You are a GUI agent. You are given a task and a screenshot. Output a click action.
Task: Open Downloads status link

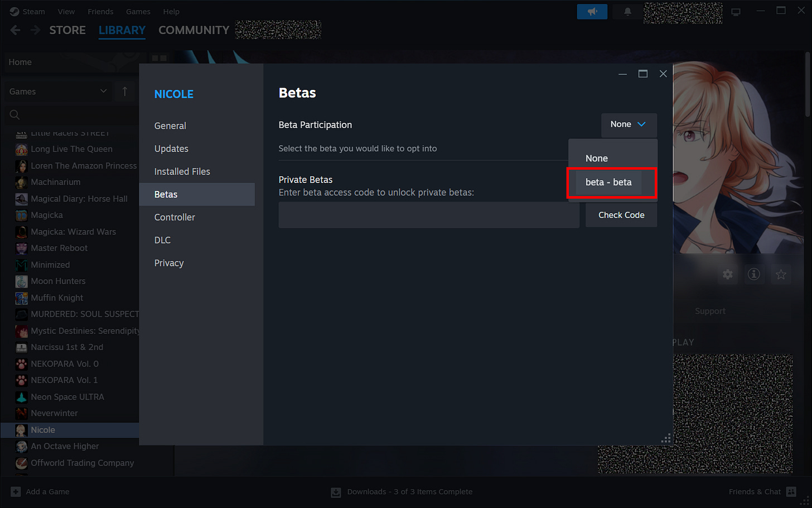(409, 492)
